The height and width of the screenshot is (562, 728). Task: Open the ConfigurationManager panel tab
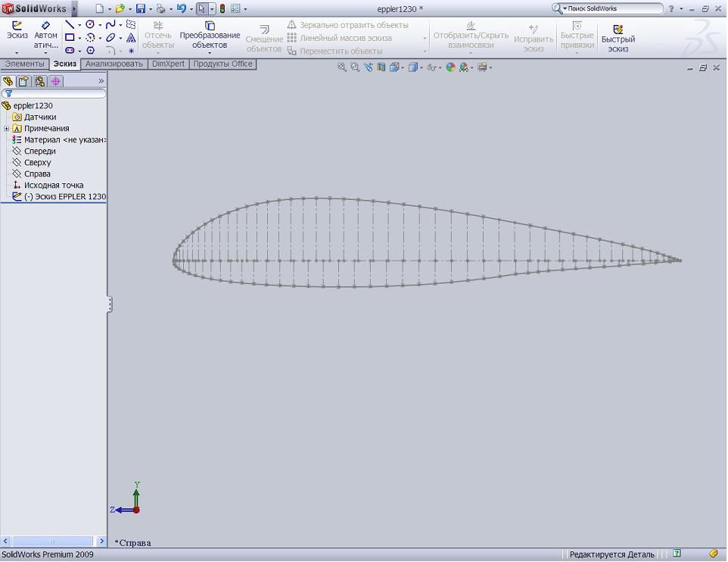point(39,81)
